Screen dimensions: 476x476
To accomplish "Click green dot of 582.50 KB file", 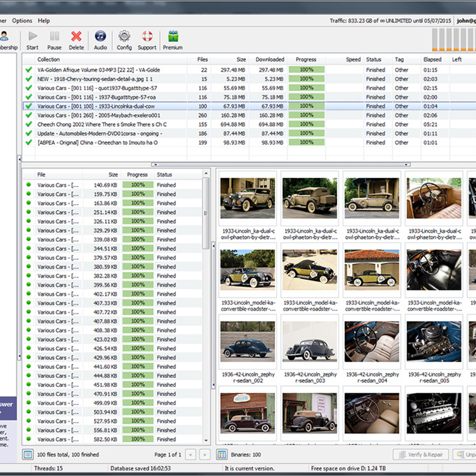I will coord(29,439).
